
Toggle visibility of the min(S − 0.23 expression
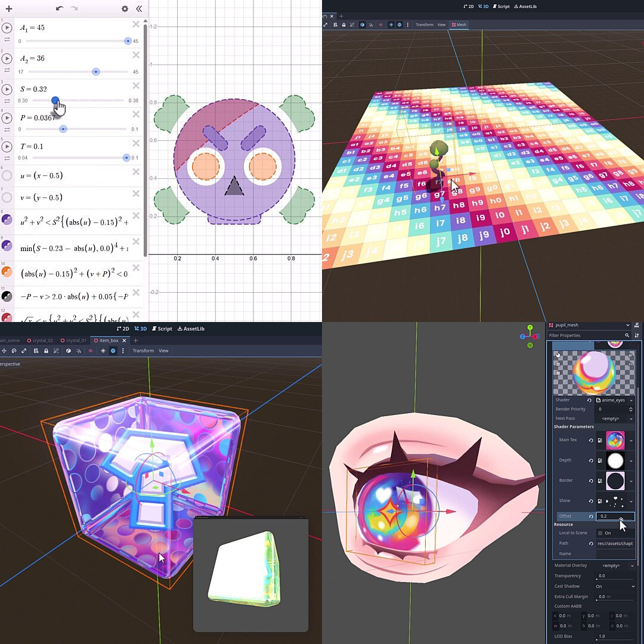pos(7,246)
